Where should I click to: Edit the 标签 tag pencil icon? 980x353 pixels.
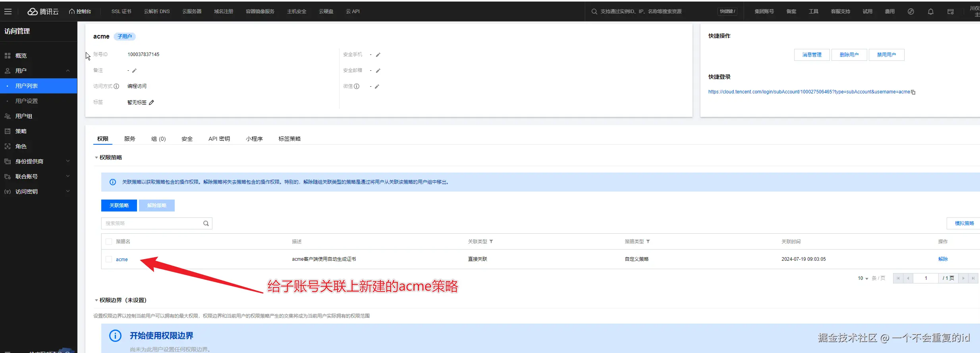coord(151,103)
